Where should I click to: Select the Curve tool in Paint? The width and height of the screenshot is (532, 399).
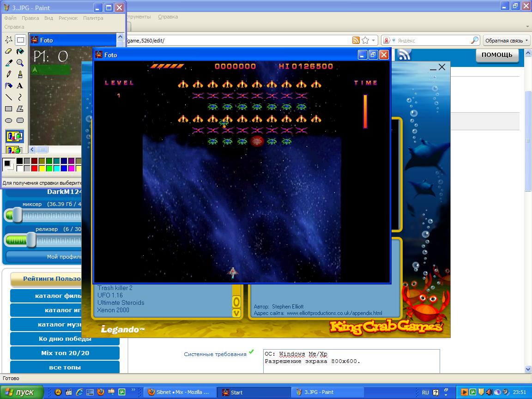point(20,97)
